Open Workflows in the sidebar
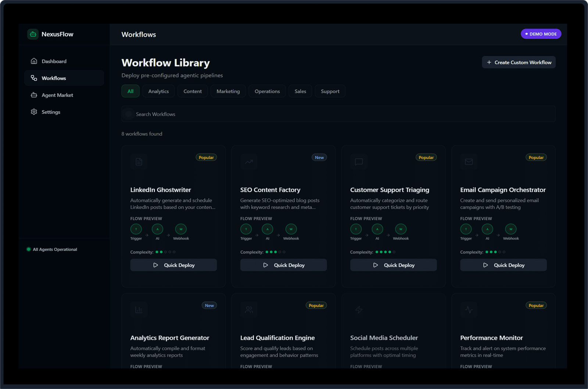 pyautogui.click(x=54, y=78)
